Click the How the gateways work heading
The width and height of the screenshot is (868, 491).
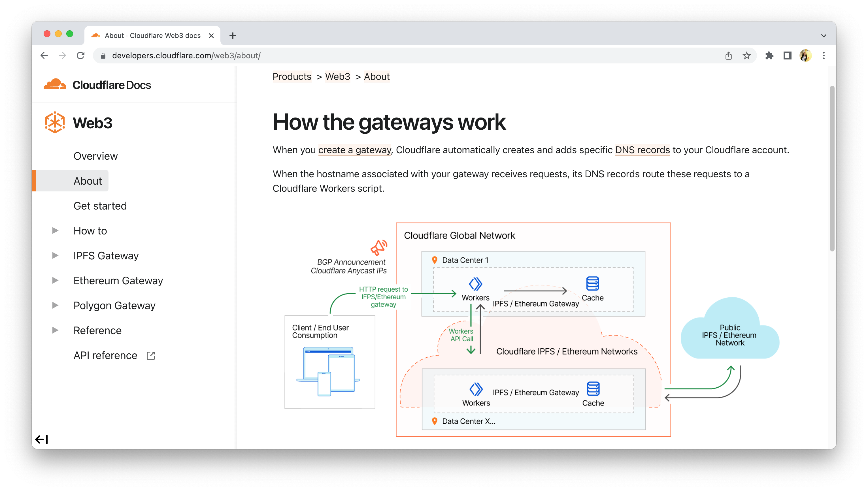click(x=389, y=122)
